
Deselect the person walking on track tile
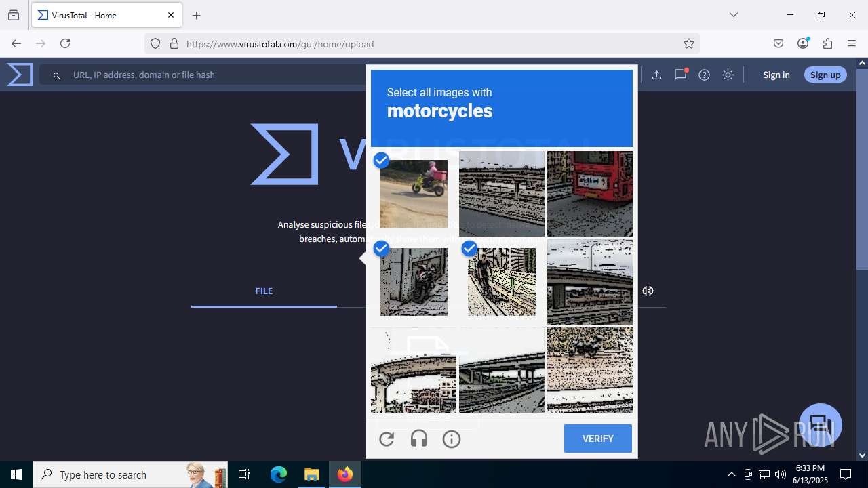click(x=502, y=282)
